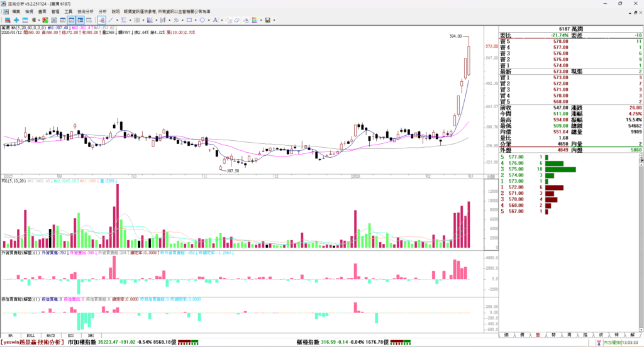Viewport: 644px width, 347px height.
Task: Open the dropdown arrow beside rectangle tool
Action: 196,20
